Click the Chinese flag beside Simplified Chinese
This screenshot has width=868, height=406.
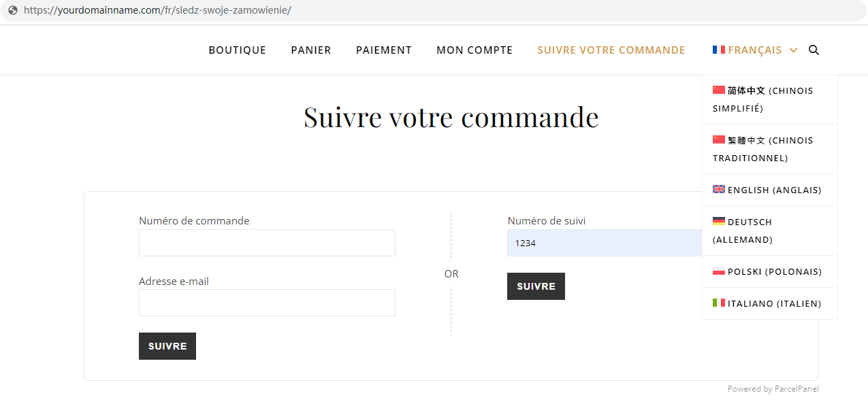(719, 90)
